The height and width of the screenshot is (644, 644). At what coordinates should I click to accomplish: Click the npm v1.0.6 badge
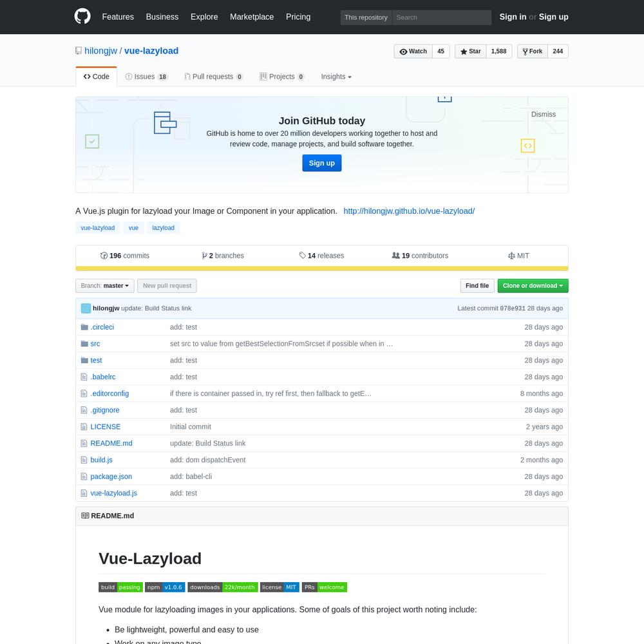[165, 587]
